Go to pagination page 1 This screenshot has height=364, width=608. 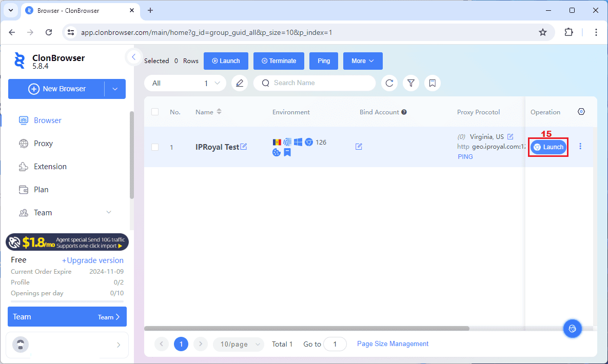181,344
